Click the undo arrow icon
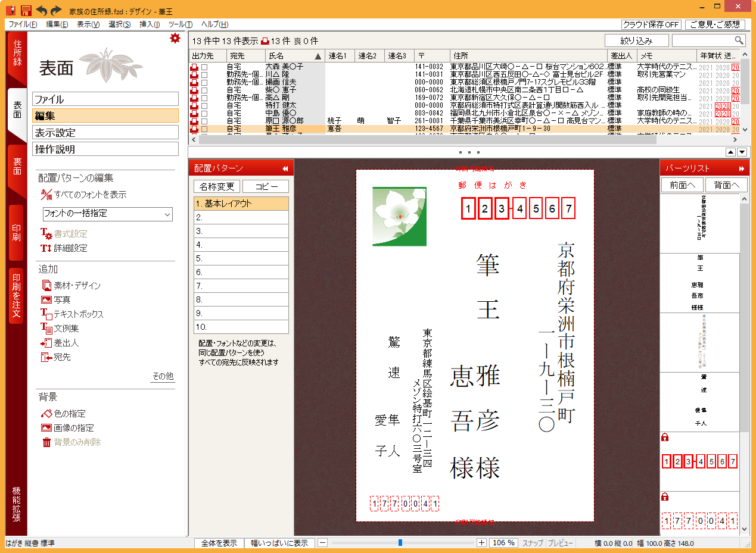Viewport: 756px width, 553px height. point(42,10)
